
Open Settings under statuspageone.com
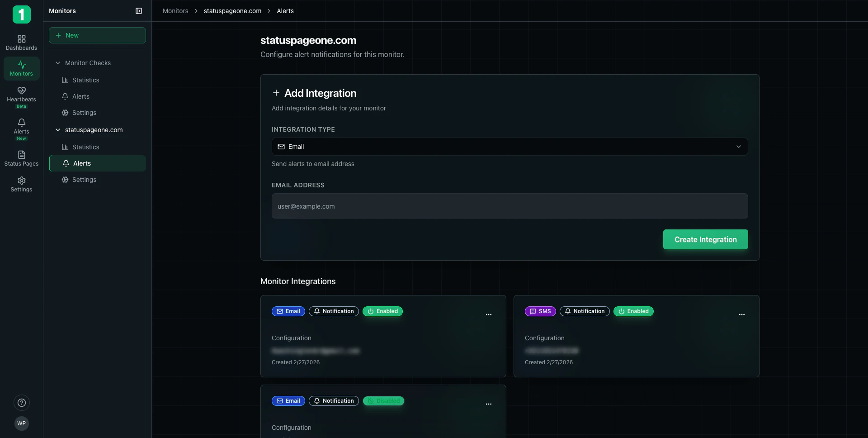(97, 180)
